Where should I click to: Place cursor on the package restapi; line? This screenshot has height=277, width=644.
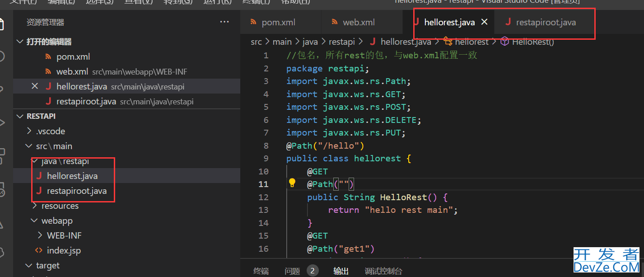(328, 68)
